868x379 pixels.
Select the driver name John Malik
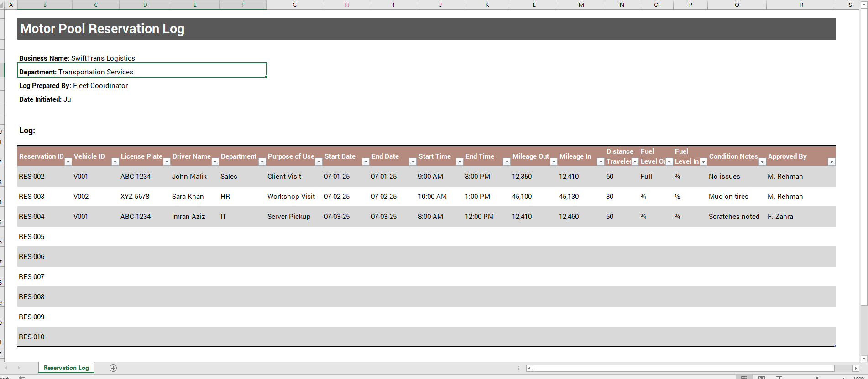(x=195, y=177)
